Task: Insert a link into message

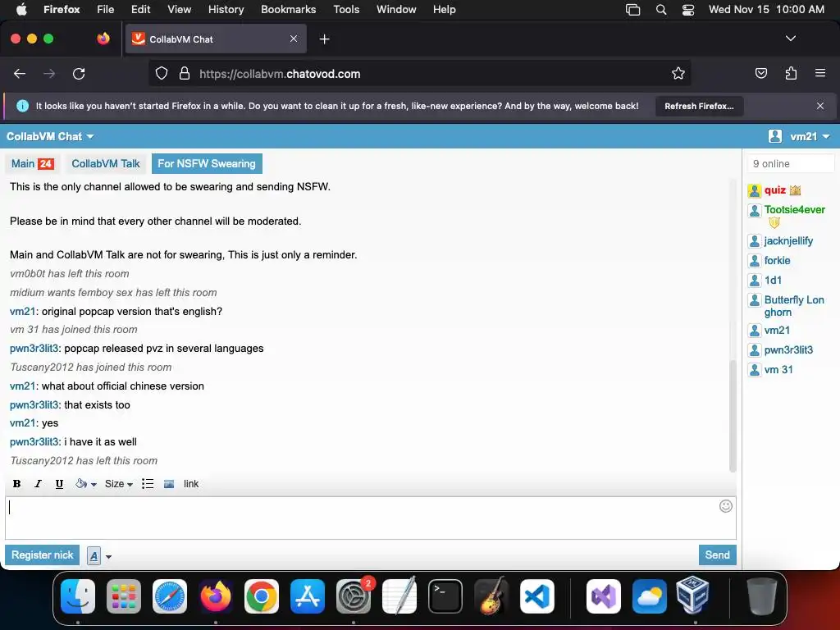Action: click(x=190, y=484)
